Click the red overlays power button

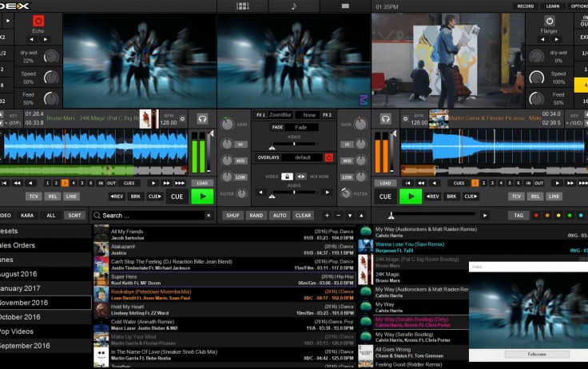328,157
